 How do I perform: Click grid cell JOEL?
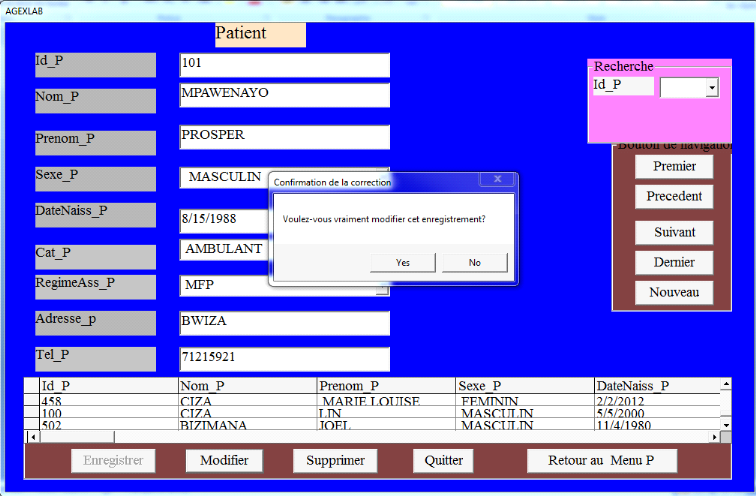coord(387,425)
